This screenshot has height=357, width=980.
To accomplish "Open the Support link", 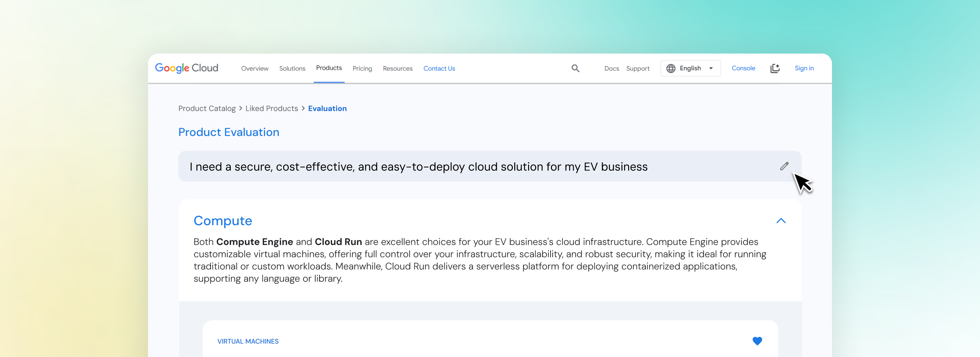I will point(638,68).
